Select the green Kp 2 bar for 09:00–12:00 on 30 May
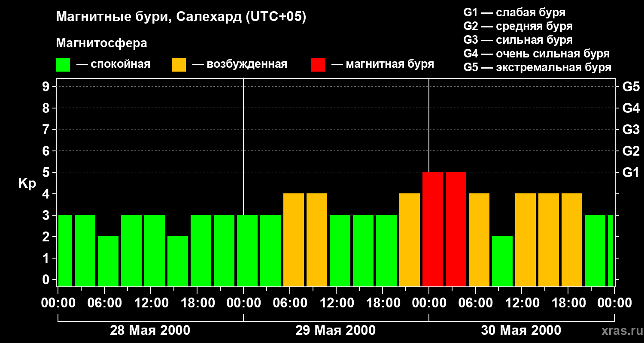 tap(502, 261)
